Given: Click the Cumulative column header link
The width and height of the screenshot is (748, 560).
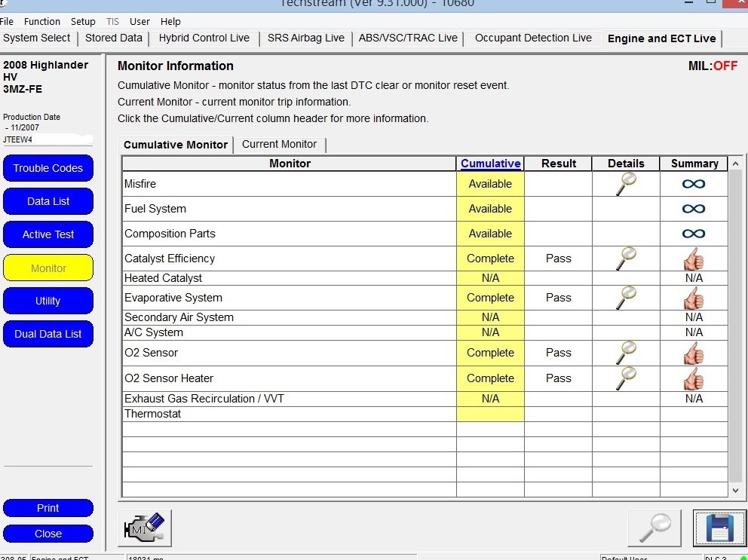Looking at the screenshot, I should coord(490,164).
